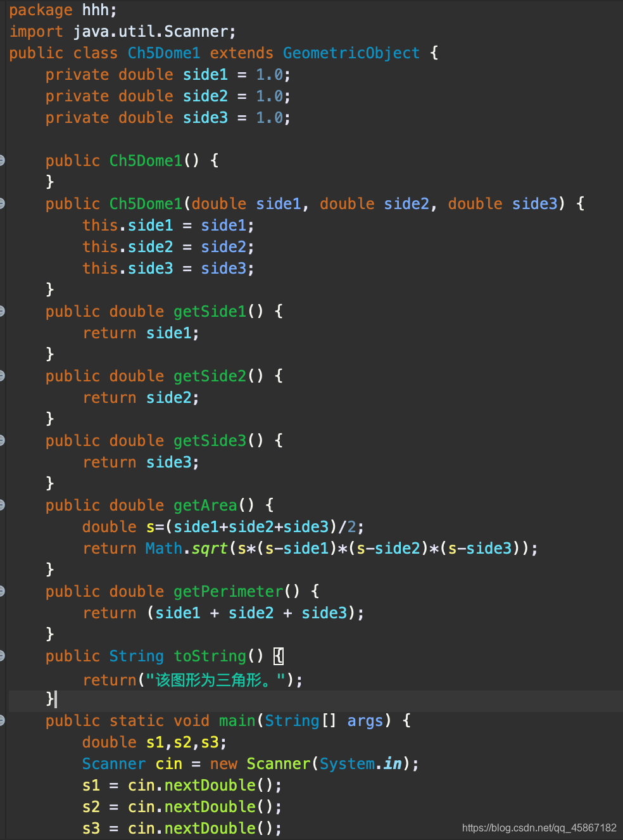Click the Chinese string literal '该图形为三角形。'

pyautogui.click(x=215, y=680)
